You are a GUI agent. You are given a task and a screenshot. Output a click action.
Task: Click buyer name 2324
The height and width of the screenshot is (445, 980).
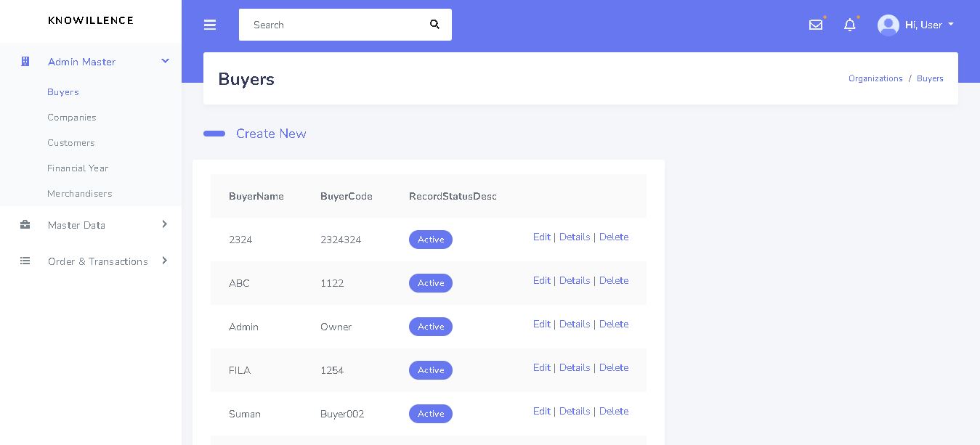click(x=240, y=240)
